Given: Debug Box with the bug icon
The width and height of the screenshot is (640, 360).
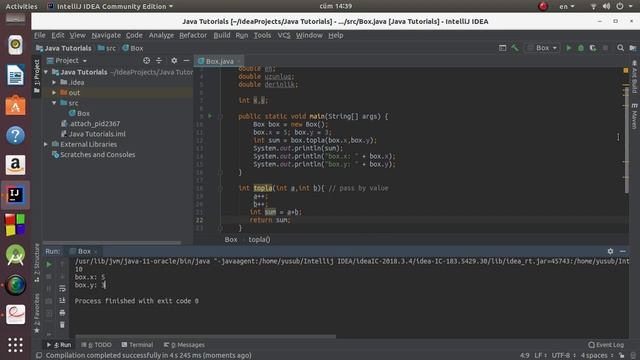Looking at the screenshot, I should (x=581, y=48).
